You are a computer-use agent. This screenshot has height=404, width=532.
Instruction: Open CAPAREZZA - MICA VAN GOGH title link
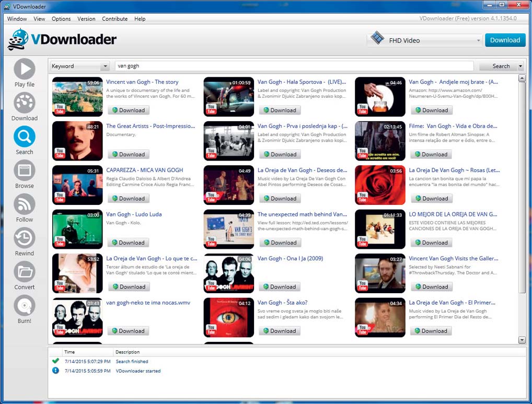pyautogui.click(x=145, y=170)
